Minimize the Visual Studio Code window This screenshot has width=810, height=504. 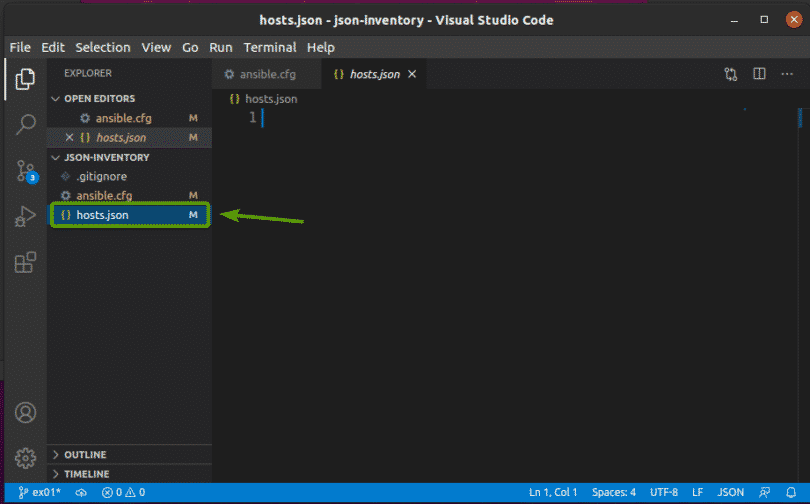(x=735, y=20)
